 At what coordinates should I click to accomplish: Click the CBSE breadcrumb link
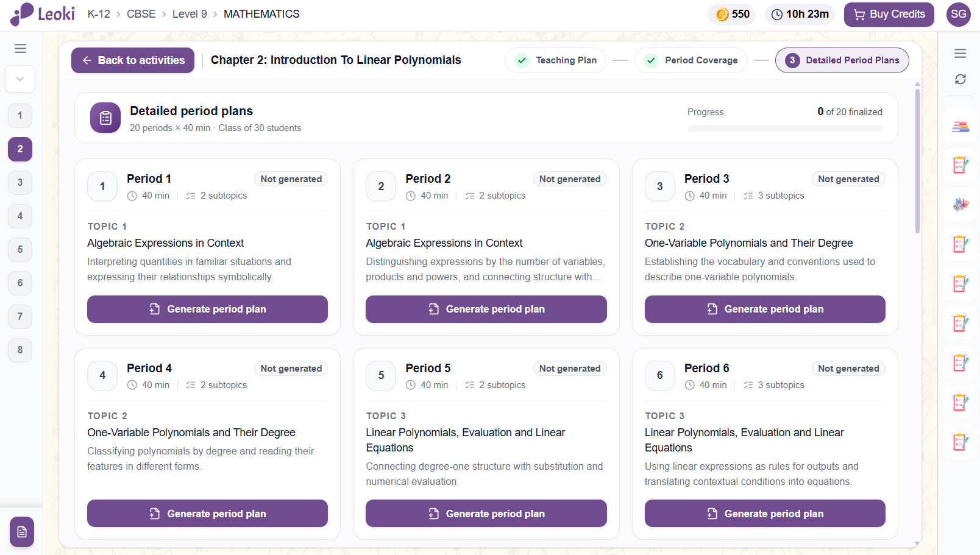coord(141,14)
